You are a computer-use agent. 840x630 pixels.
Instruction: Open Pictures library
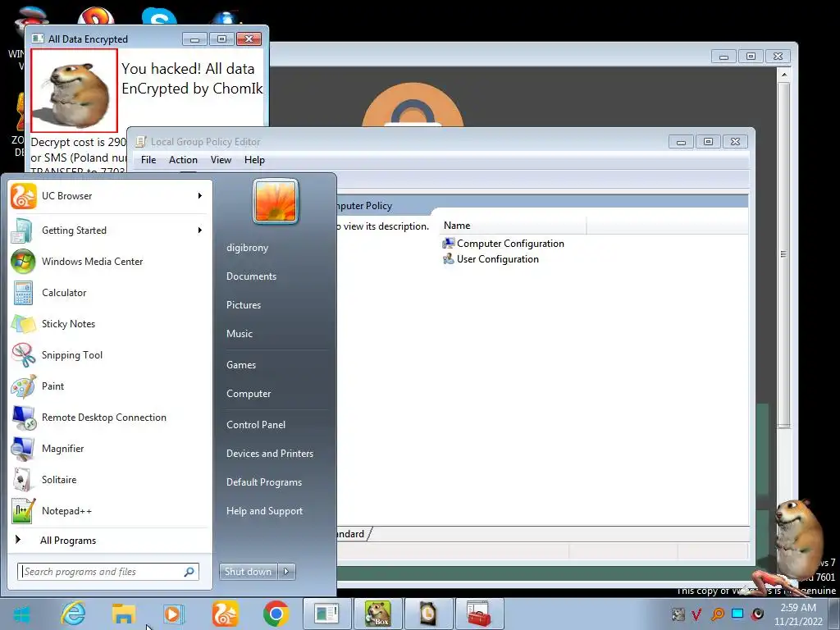coord(244,305)
